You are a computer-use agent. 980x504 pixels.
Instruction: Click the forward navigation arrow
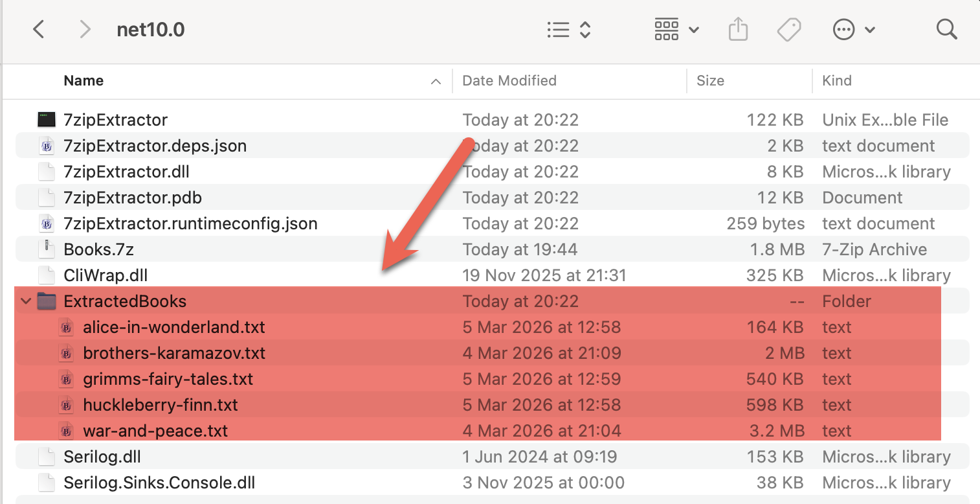pyautogui.click(x=85, y=29)
